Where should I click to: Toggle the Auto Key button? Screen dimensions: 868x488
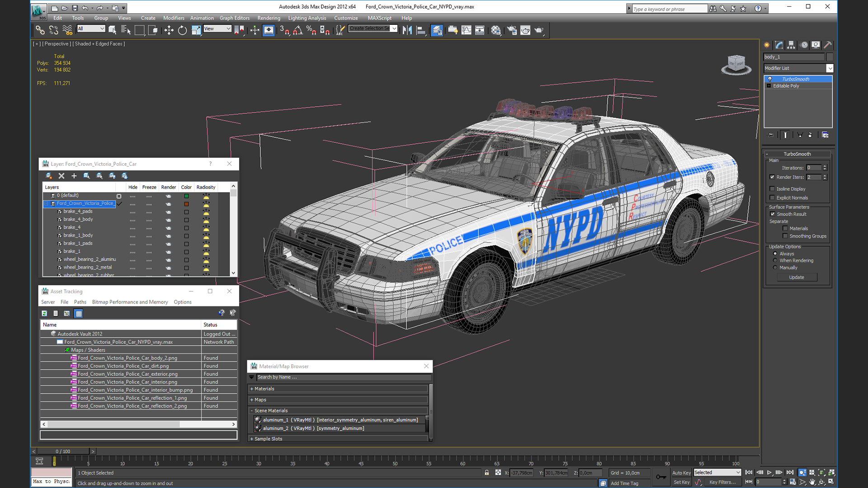pos(681,473)
